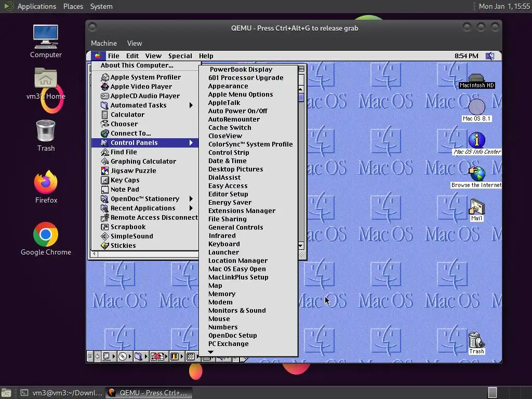
Task: Launch Graphing Calculator
Action: [x=145, y=162]
